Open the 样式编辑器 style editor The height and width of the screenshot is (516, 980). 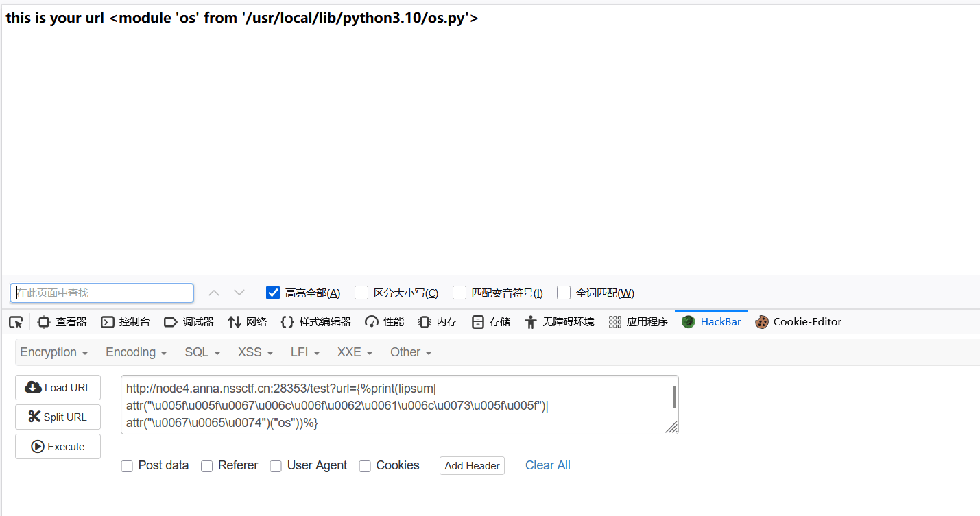point(316,322)
